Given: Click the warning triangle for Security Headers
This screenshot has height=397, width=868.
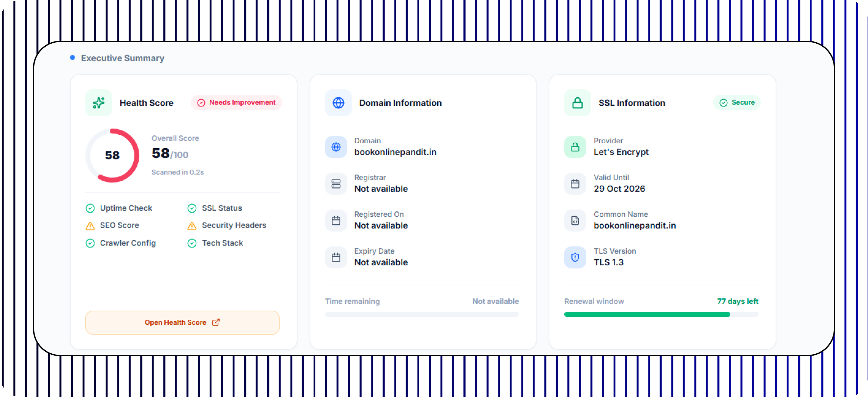Looking at the screenshot, I should [x=192, y=226].
